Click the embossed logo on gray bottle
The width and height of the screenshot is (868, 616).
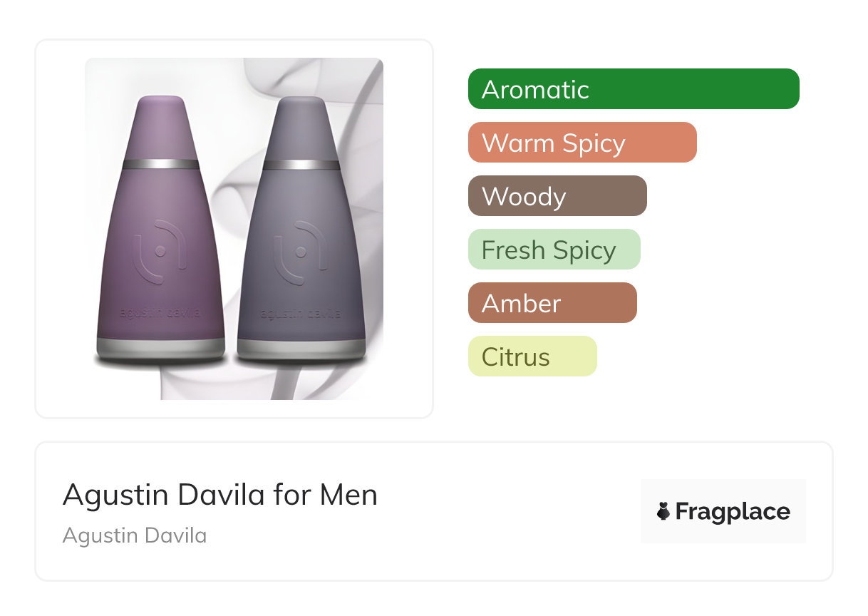coord(301,250)
